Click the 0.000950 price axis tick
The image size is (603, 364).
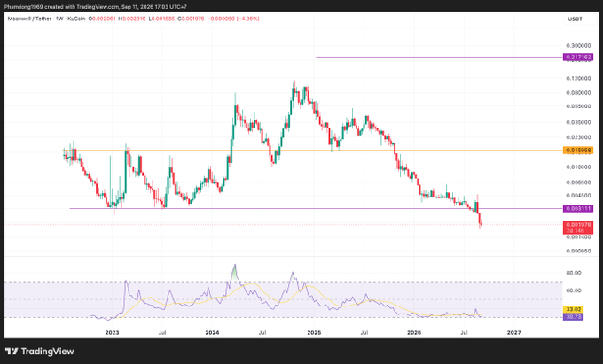[x=578, y=252]
